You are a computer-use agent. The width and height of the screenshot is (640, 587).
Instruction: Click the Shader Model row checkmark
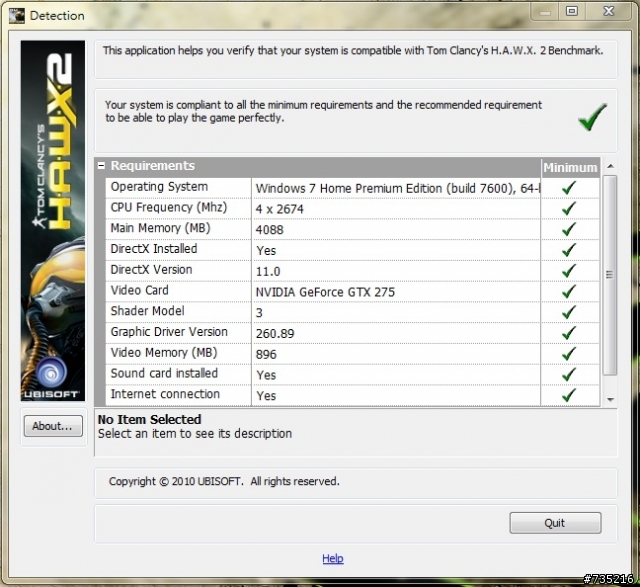tap(569, 312)
